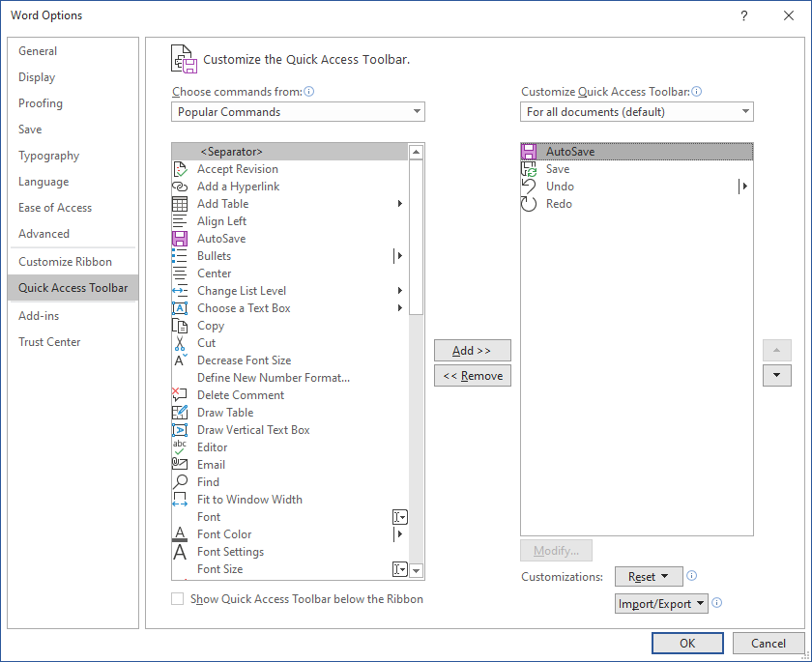Screen dimensions: 812x662
Task: Open the For all documents (default) dropdown
Action: [x=637, y=112]
